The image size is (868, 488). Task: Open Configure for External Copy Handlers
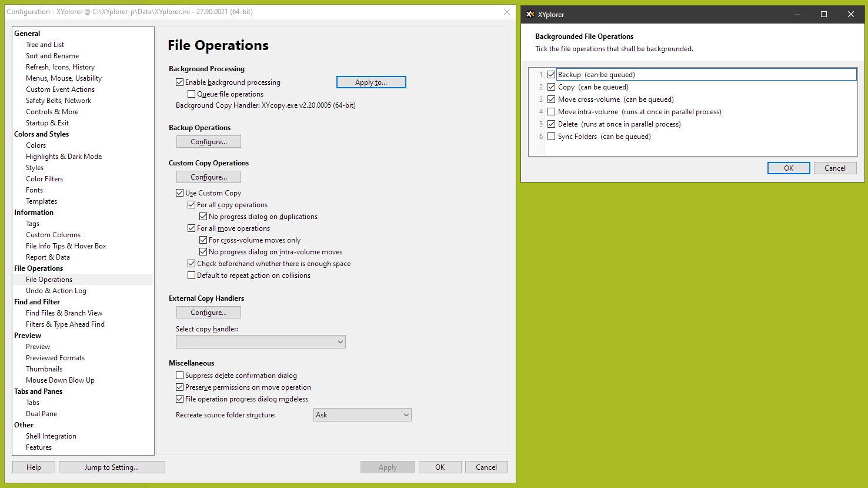[208, 313]
